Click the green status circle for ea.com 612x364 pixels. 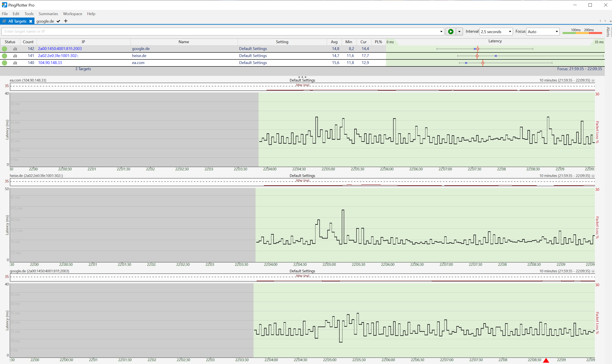(x=4, y=63)
